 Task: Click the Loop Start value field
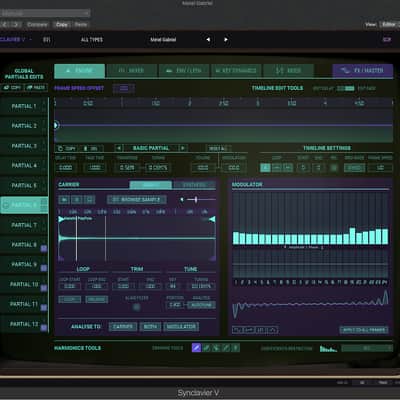click(69, 286)
